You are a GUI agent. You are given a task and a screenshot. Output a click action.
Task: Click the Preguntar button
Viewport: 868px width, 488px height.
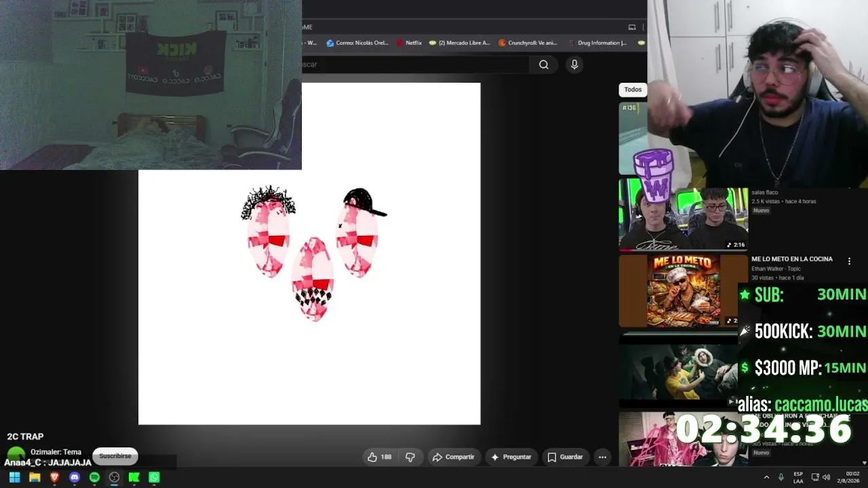pyautogui.click(x=511, y=457)
